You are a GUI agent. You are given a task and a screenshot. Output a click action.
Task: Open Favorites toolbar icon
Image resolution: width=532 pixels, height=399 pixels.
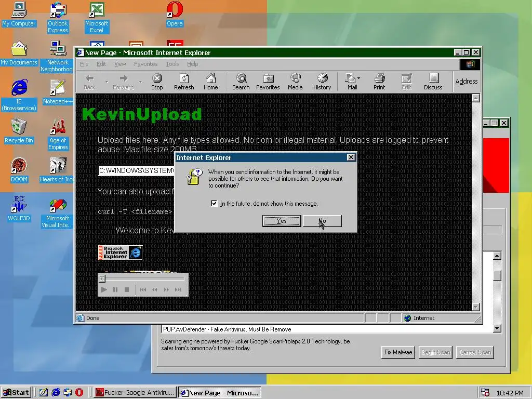[x=268, y=82]
